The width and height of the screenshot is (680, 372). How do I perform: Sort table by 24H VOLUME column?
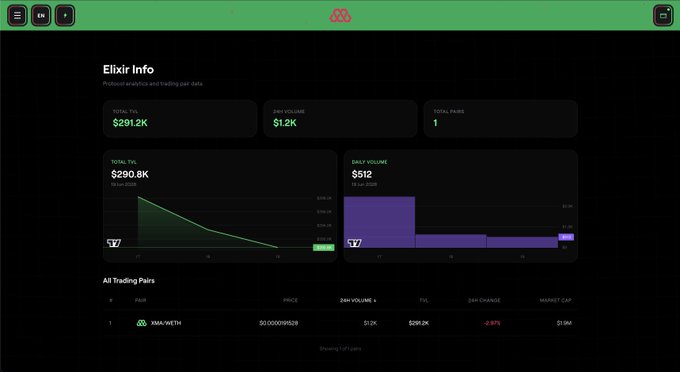tap(358, 300)
